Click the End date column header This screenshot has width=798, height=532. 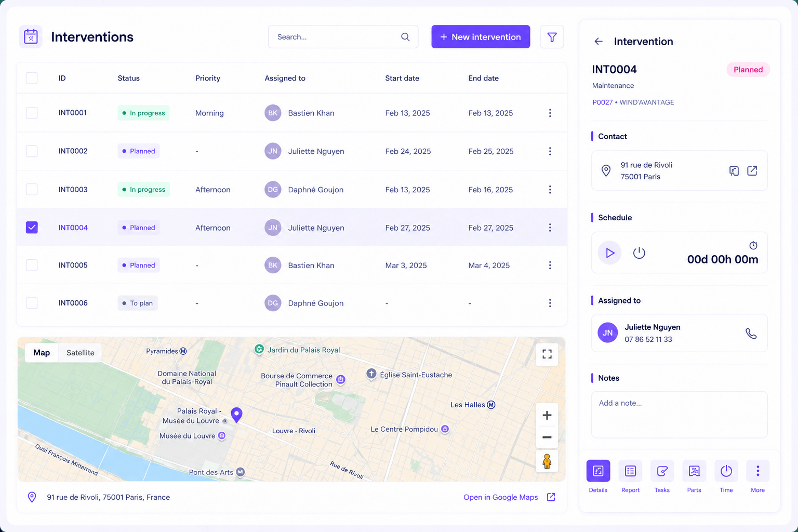[483, 78]
